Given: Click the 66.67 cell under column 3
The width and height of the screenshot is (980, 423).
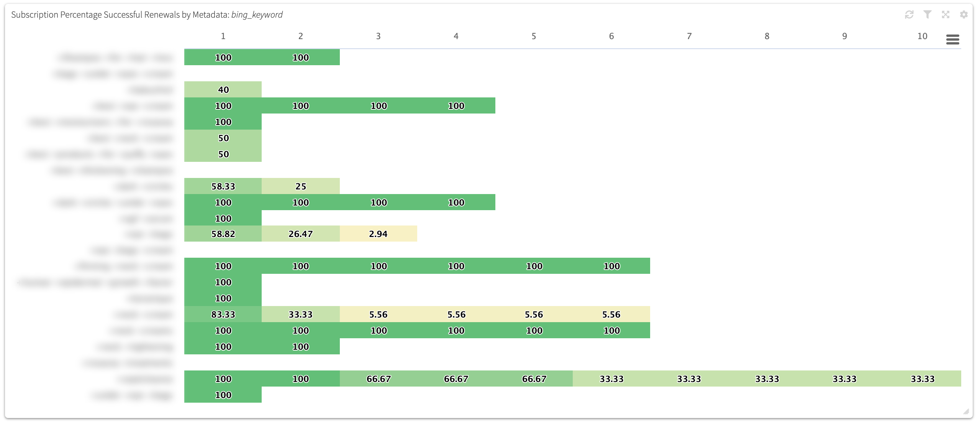Looking at the screenshot, I should click(379, 379).
